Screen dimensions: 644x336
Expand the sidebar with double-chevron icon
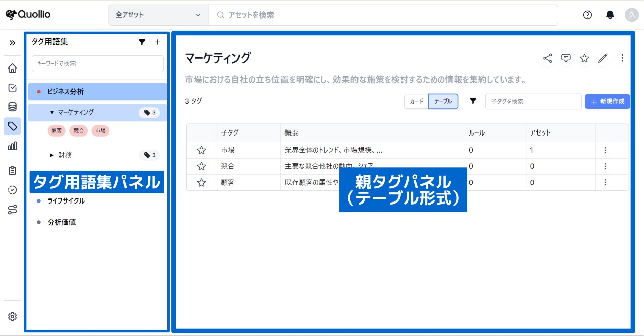(x=12, y=43)
